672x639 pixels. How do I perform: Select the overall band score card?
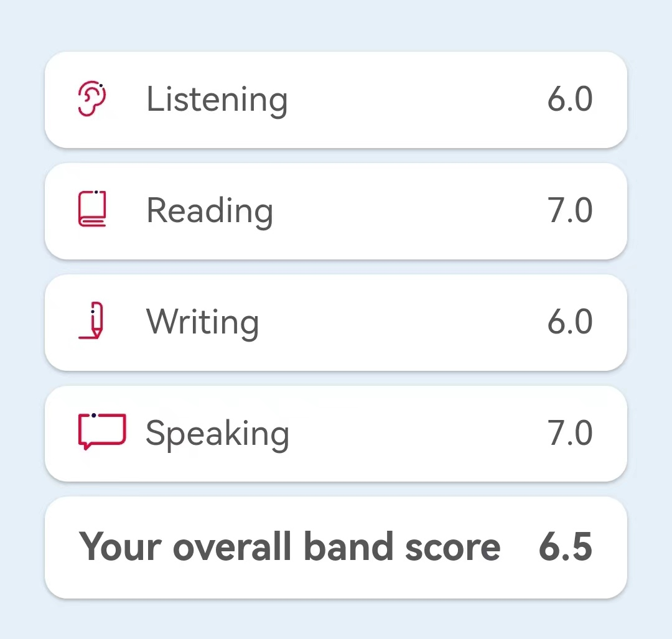point(336,548)
